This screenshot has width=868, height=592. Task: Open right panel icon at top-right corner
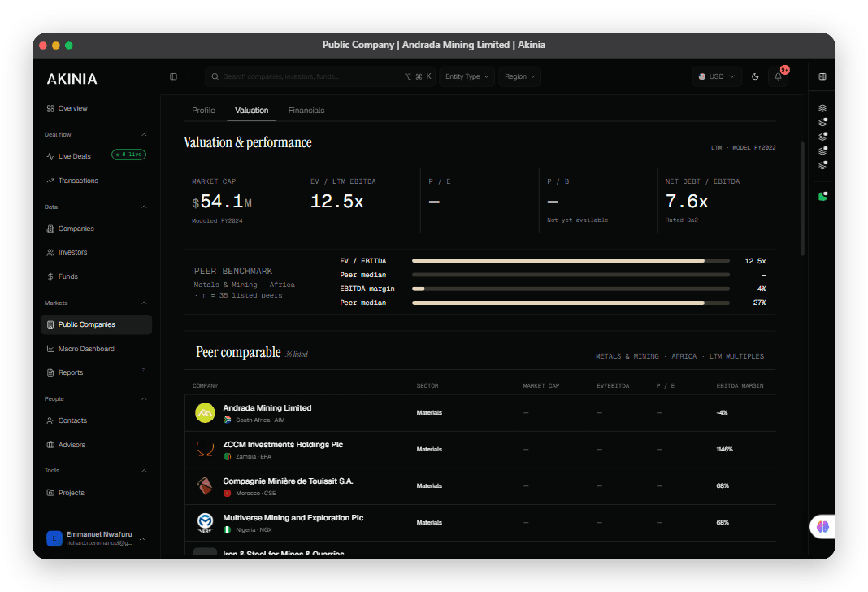(822, 76)
